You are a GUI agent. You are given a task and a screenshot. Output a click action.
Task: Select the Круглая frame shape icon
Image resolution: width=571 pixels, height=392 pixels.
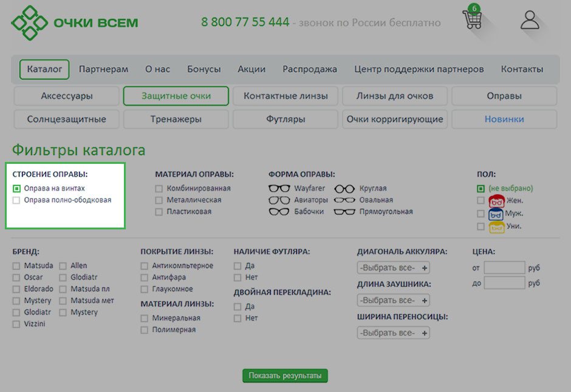(344, 189)
